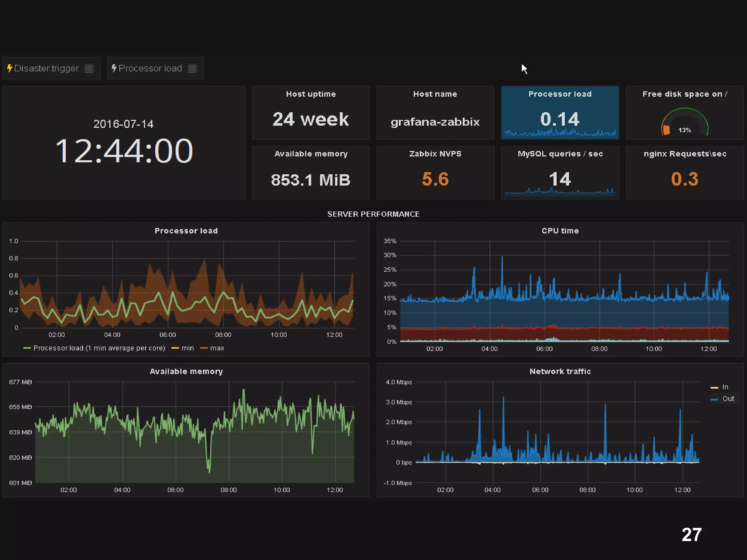The height and width of the screenshot is (560, 747).
Task: Expand the SERVER PERFORMANCE row header
Action: point(373,214)
